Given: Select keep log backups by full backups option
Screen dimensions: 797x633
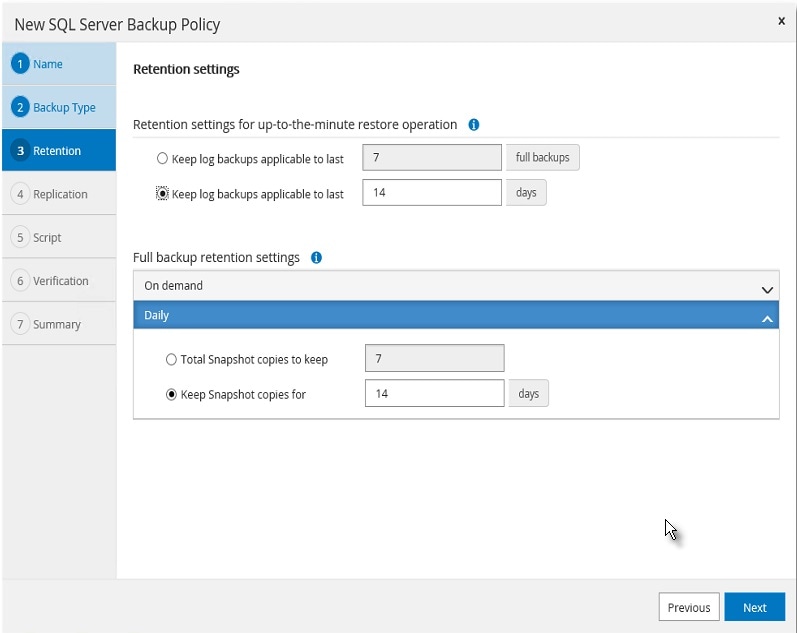Looking at the screenshot, I should pos(162,159).
